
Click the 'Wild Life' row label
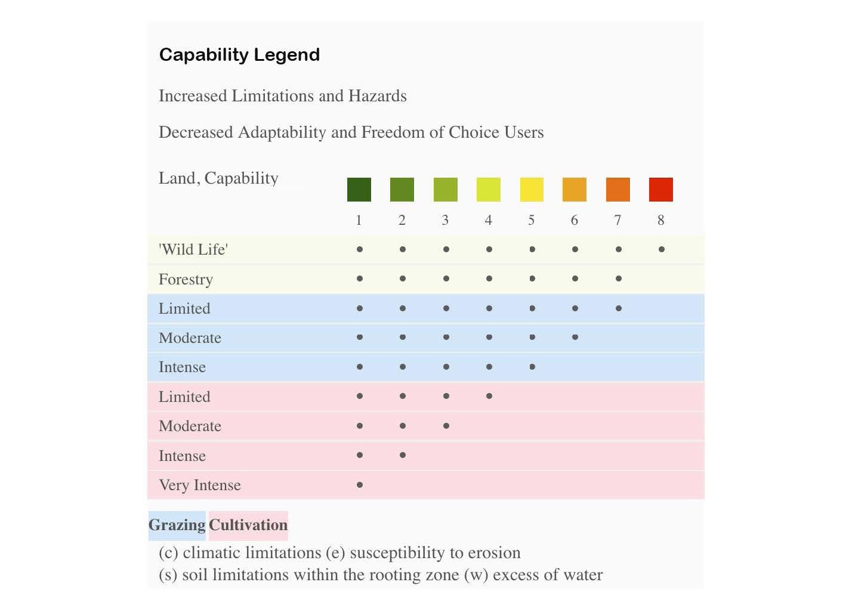point(193,249)
